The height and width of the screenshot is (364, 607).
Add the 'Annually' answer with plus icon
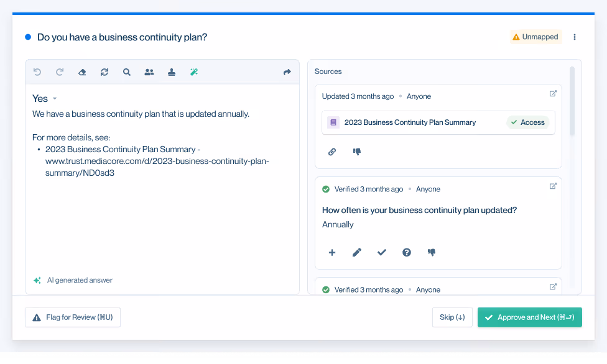(331, 253)
